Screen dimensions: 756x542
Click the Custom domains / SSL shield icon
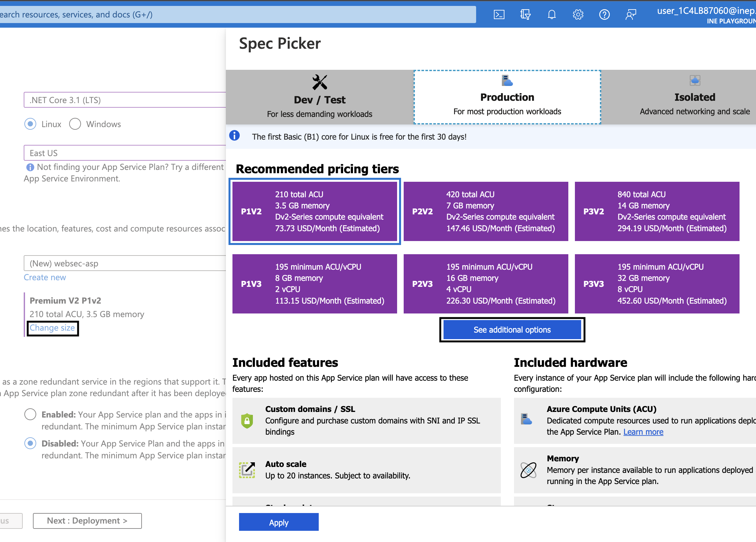pyautogui.click(x=247, y=420)
